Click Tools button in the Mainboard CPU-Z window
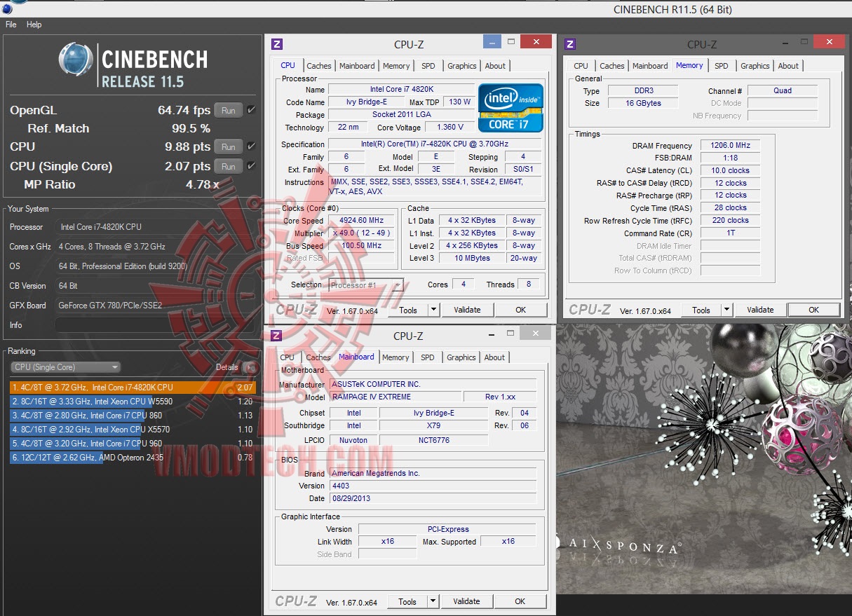This screenshot has width=852, height=616. [407, 601]
